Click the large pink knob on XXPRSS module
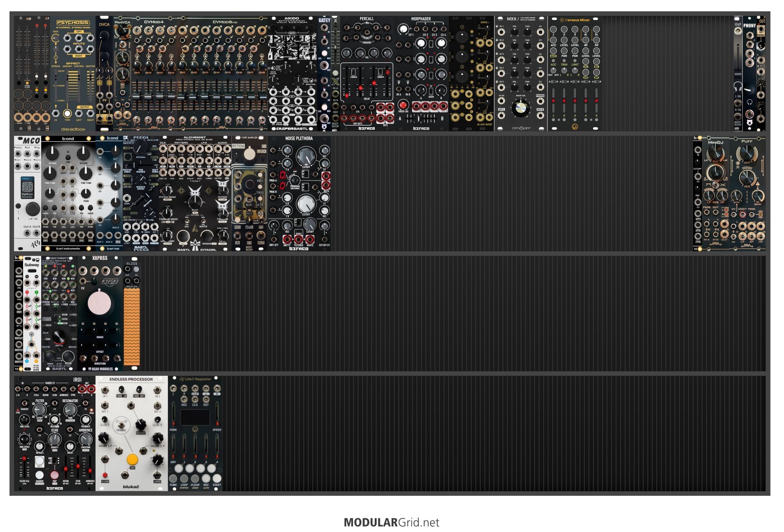This screenshot has width=784, height=532. [100, 303]
